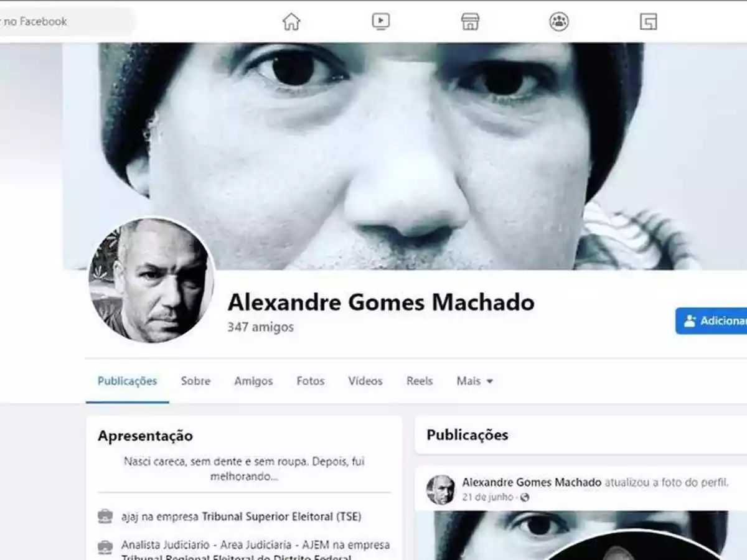The width and height of the screenshot is (747, 560).
Task: Click the Facebook search field
Action: [x=65, y=22]
